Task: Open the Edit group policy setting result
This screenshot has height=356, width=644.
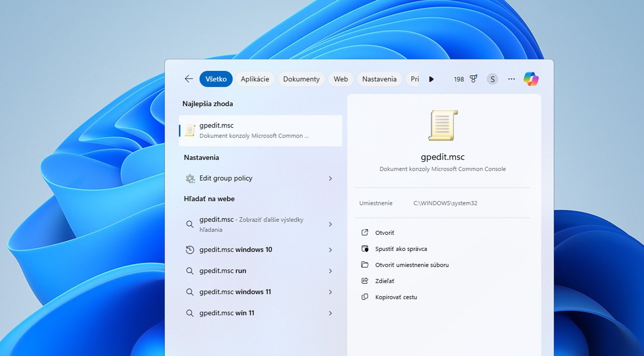Action: (260, 178)
